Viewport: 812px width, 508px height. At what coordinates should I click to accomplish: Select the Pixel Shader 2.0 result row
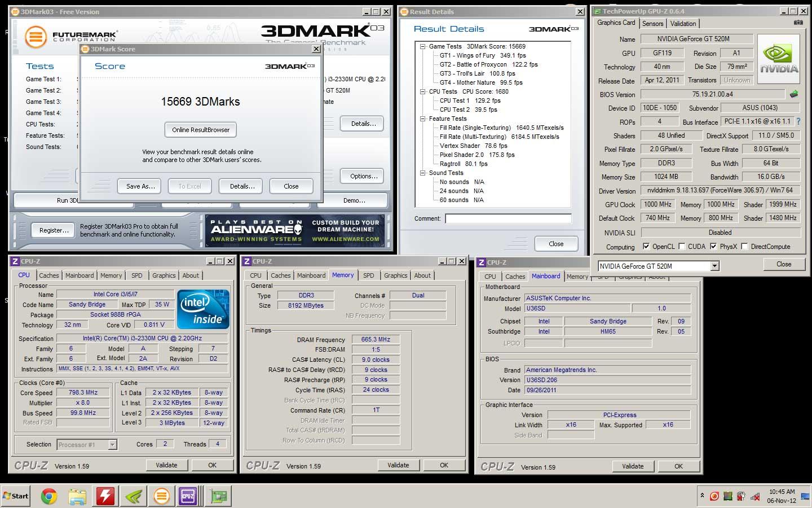click(x=477, y=155)
